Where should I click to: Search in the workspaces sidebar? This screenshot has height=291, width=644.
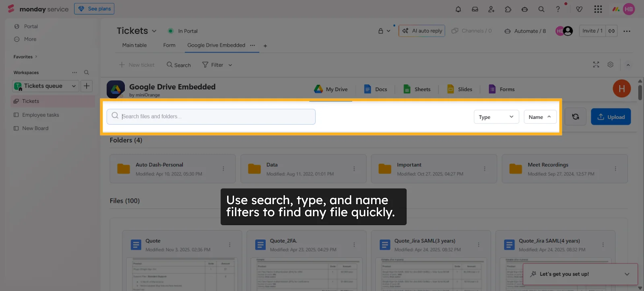coord(86,72)
